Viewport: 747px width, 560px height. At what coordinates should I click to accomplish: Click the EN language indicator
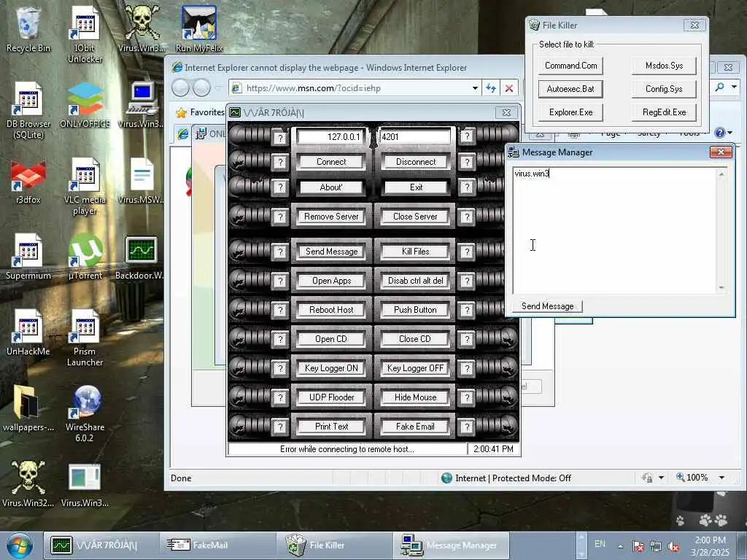pyautogui.click(x=600, y=544)
